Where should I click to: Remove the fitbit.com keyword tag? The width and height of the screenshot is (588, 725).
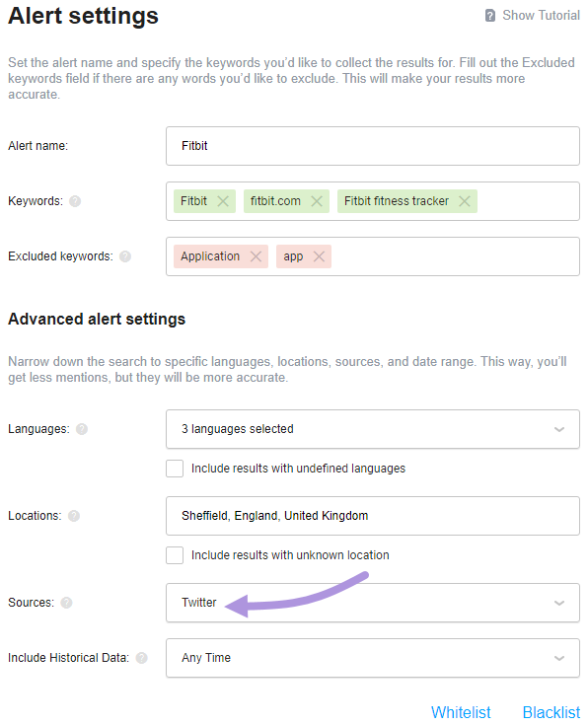[x=317, y=201]
